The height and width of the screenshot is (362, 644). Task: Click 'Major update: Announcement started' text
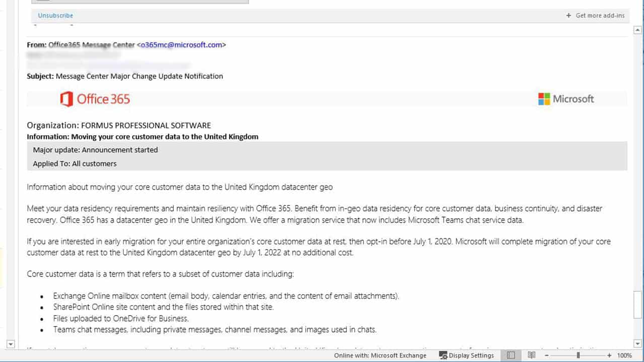(x=95, y=150)
